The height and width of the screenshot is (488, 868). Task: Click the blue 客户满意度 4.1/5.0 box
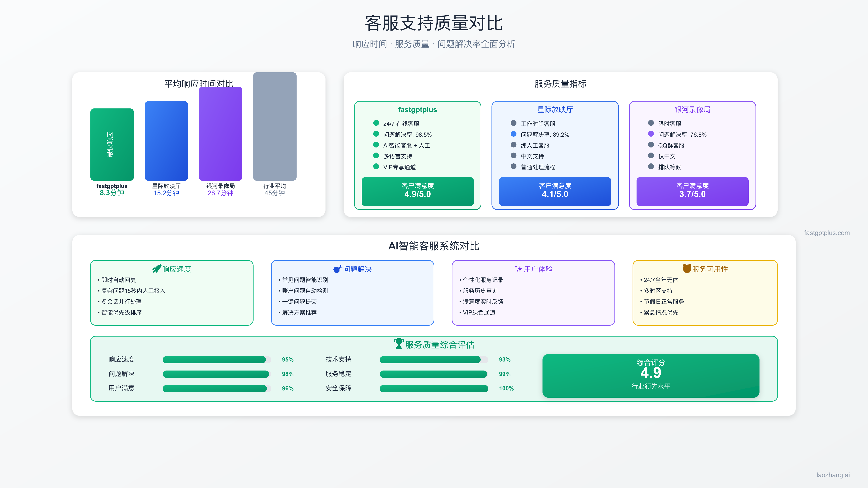pyautogui.click(x=555, y=191)
